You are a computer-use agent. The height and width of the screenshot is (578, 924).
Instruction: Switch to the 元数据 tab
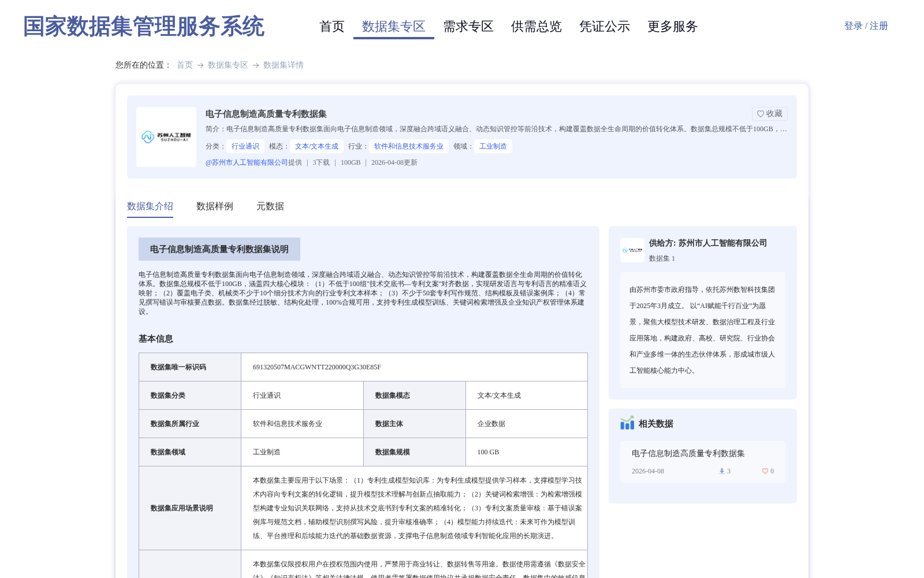pyautogui.click(x=270, y=206)
